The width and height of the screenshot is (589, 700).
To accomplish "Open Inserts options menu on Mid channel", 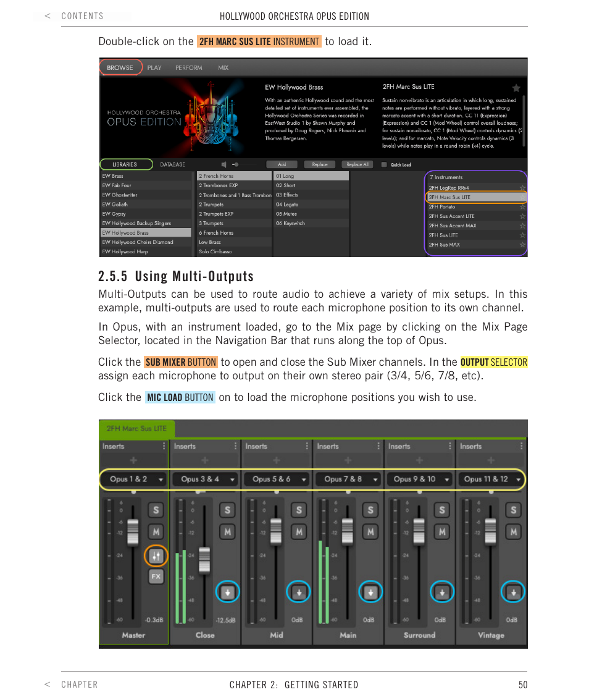I will tap(307, 446).
